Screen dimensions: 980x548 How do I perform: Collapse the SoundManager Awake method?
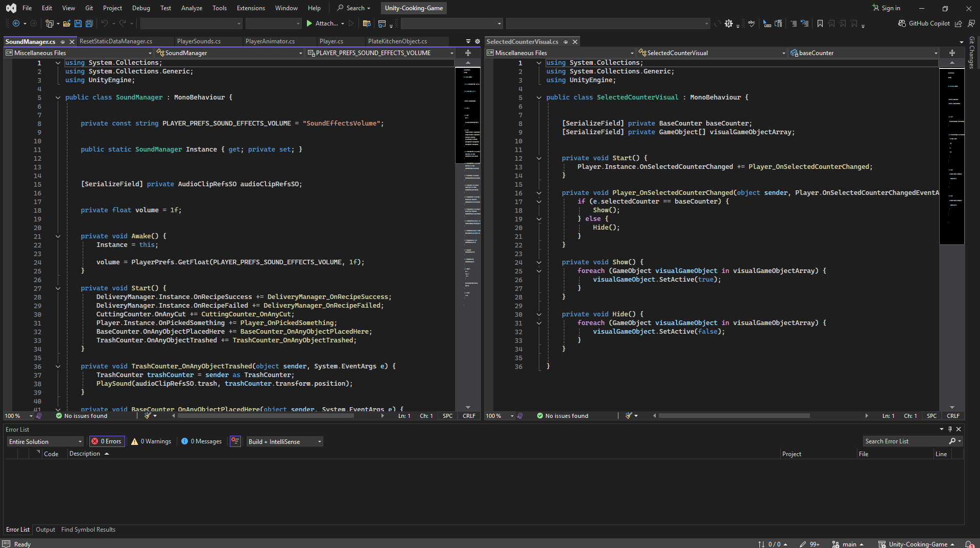tap(58, 236)
